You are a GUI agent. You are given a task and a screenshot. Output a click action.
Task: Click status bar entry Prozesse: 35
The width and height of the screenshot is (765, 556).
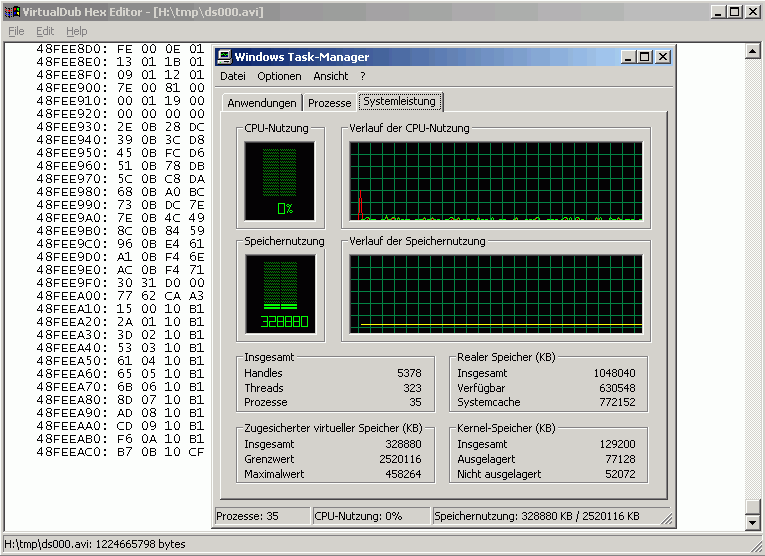tap(262, 516)
